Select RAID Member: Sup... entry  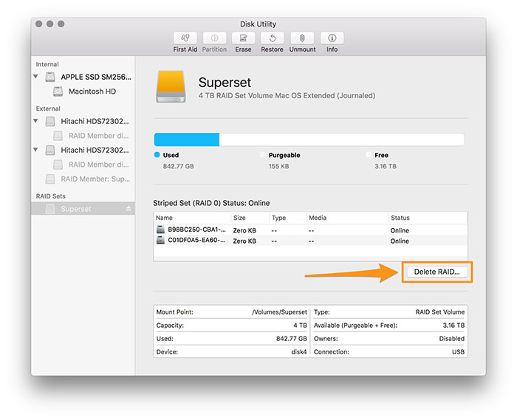(x=95, y=179)
